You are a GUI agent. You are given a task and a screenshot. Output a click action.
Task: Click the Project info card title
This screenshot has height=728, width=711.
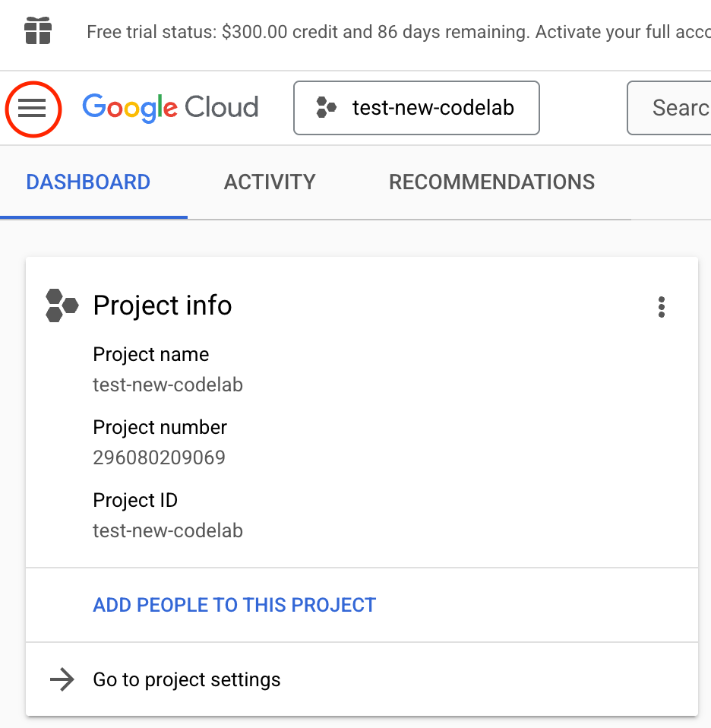click(162, 305)
